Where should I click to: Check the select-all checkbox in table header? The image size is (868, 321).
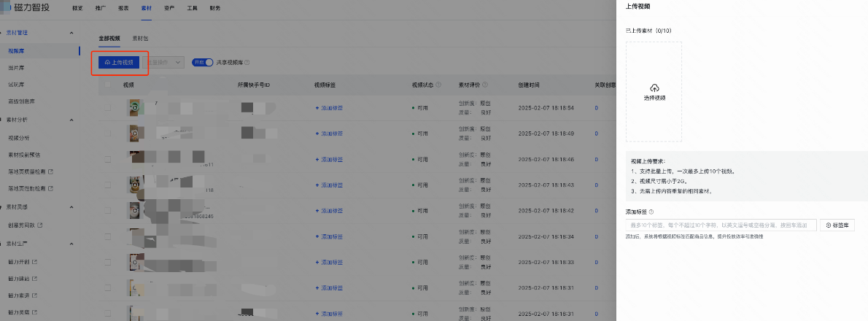point(108,85)
